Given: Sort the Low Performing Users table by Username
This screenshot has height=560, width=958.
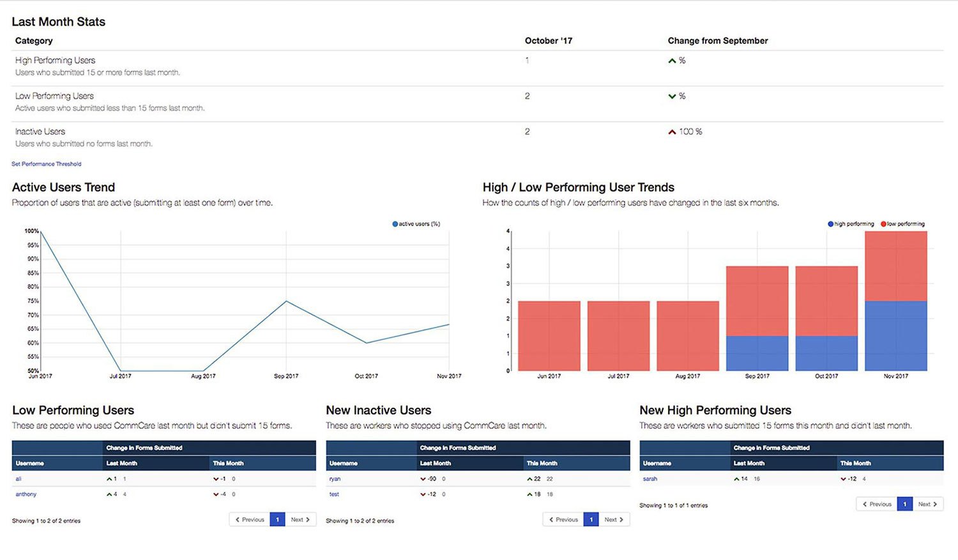Looking at the screenshot, I should click(30, 463).
